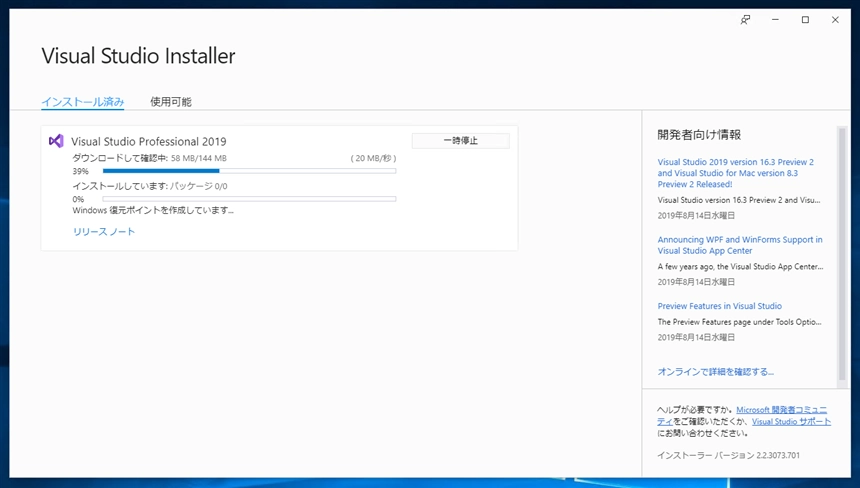The image size is (860, 488).
Task: Open Preview Features in Visual Studio article
Action: point(720,306)
